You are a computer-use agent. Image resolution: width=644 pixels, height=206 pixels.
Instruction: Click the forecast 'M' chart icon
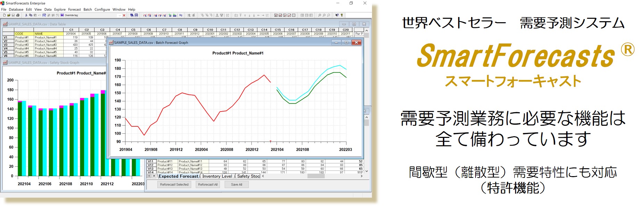click(x=155, y=15)
